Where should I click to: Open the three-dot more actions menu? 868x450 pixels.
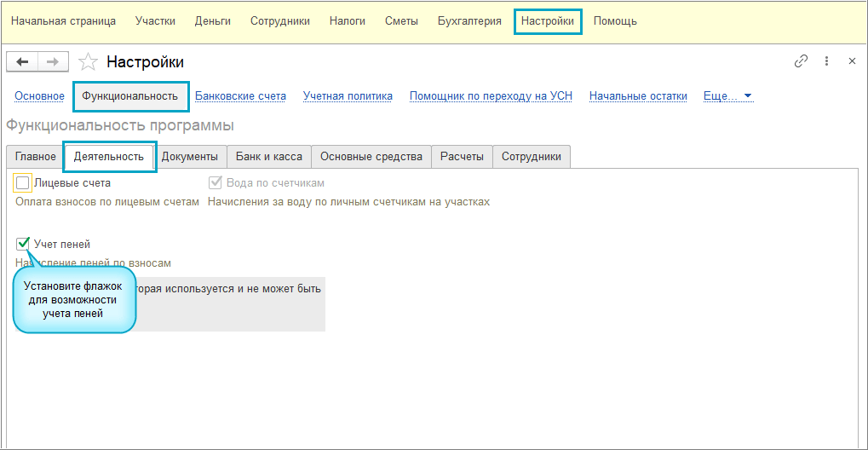826,61
